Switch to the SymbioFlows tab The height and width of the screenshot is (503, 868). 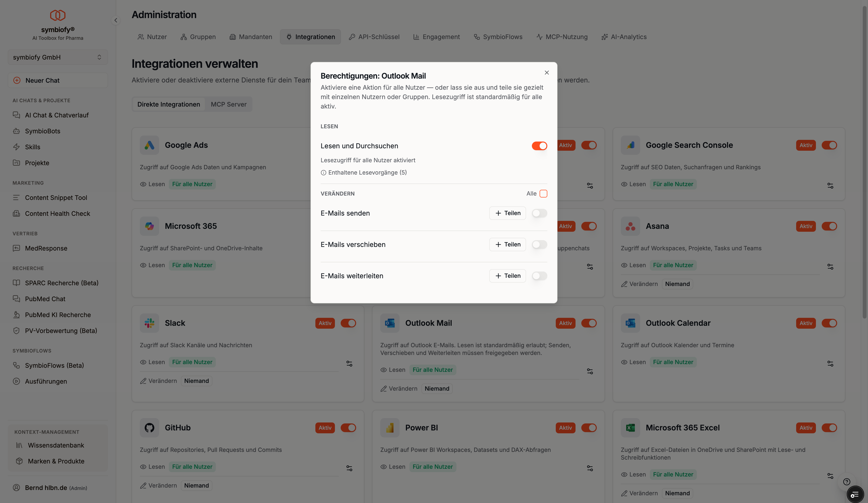pos(498,37)
